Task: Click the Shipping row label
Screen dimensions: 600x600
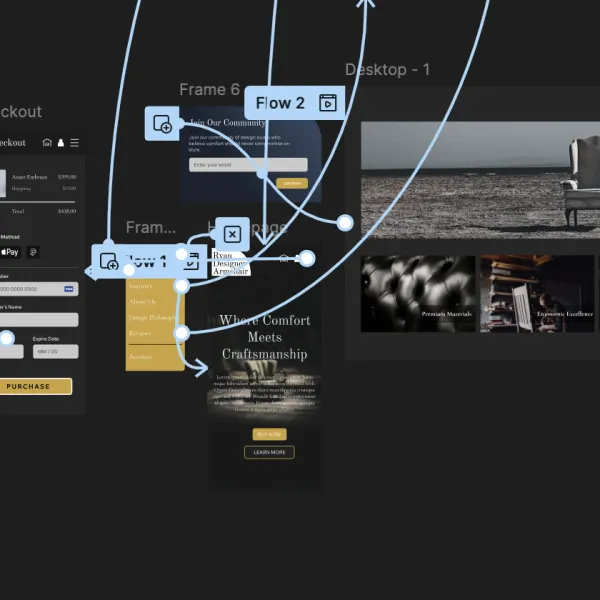Action: 21,188
